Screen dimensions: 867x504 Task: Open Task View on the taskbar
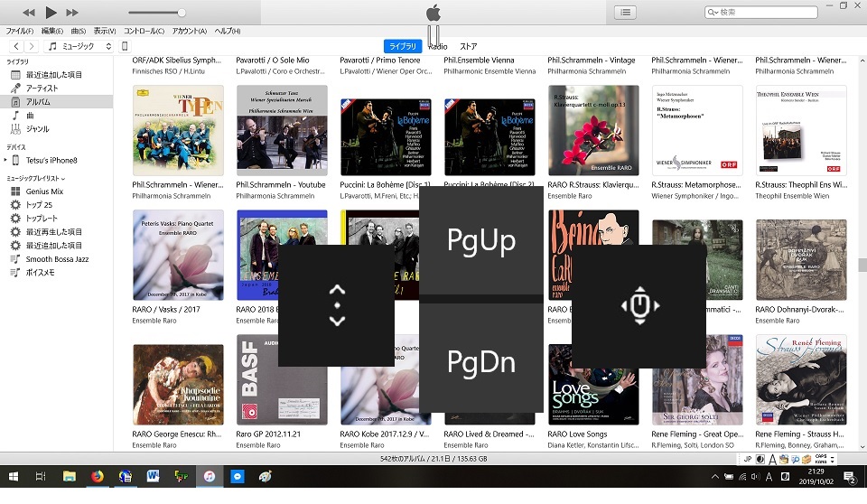coord(41,476)
